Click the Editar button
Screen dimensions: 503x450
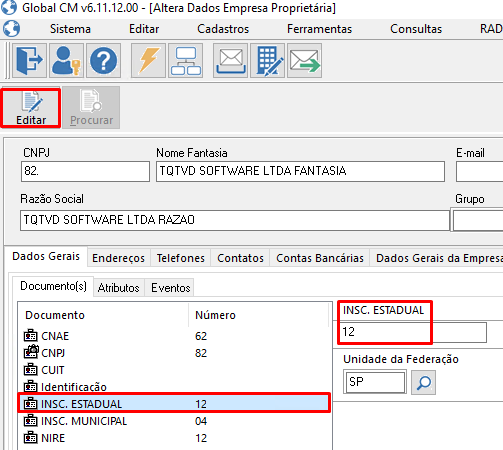click(31, 108)
